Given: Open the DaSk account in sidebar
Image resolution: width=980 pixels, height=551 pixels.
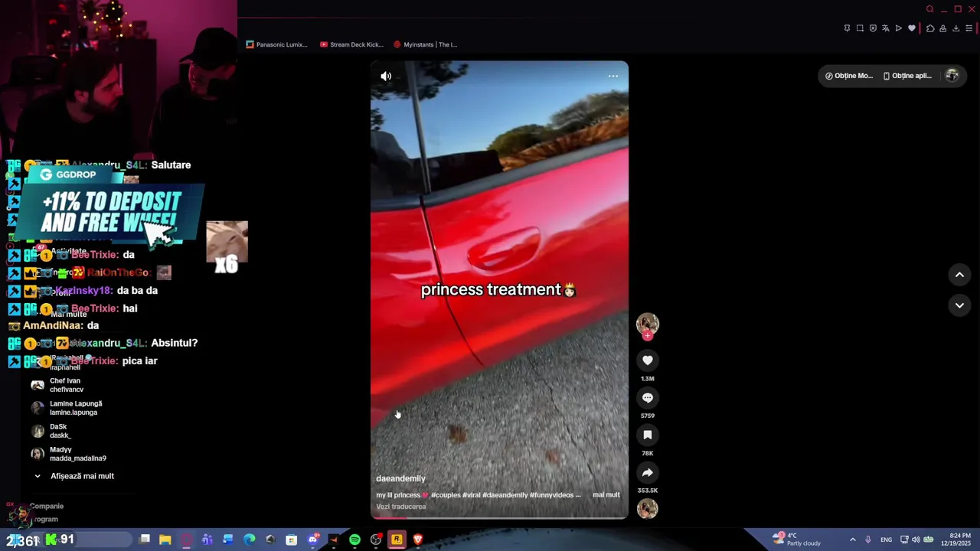Looking at the screenshot, I should click(51, 431).
